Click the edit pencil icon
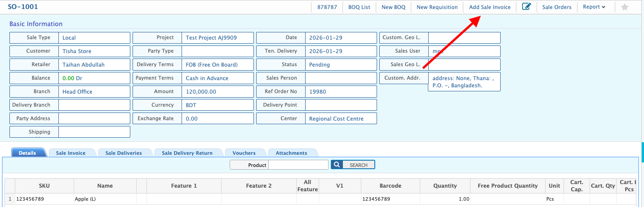 [x=526, y=7]
